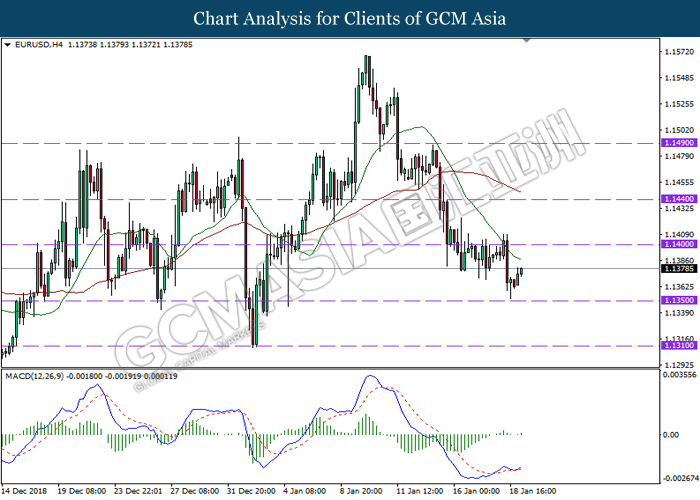Click the 4 Jan 08:00 time label
Viewport: 700px width, 500px height.
pyautogui.click(x=304, y=492)
